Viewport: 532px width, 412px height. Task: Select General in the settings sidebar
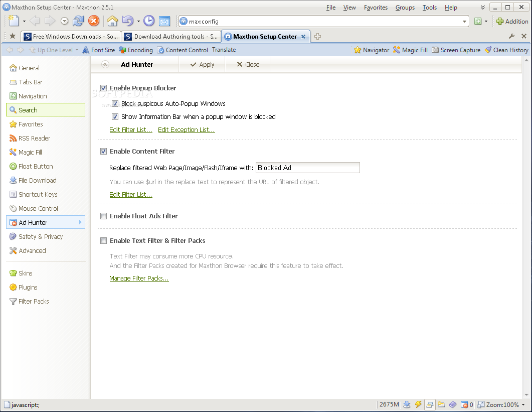(x=46, y=68)
